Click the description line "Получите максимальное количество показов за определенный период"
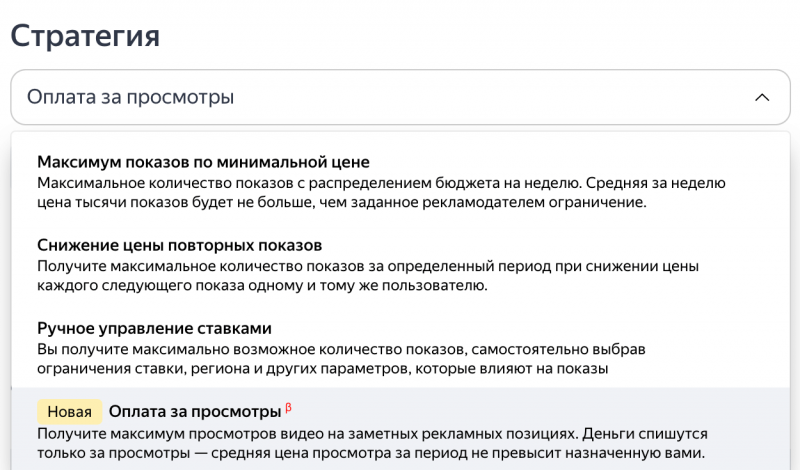This screenshot has height=470, width=800. point(300,266)
